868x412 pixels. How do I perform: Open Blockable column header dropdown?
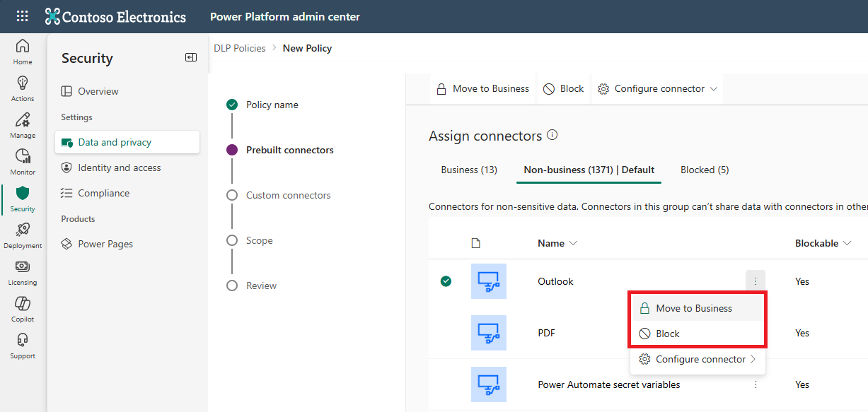[x=823, y=243]
